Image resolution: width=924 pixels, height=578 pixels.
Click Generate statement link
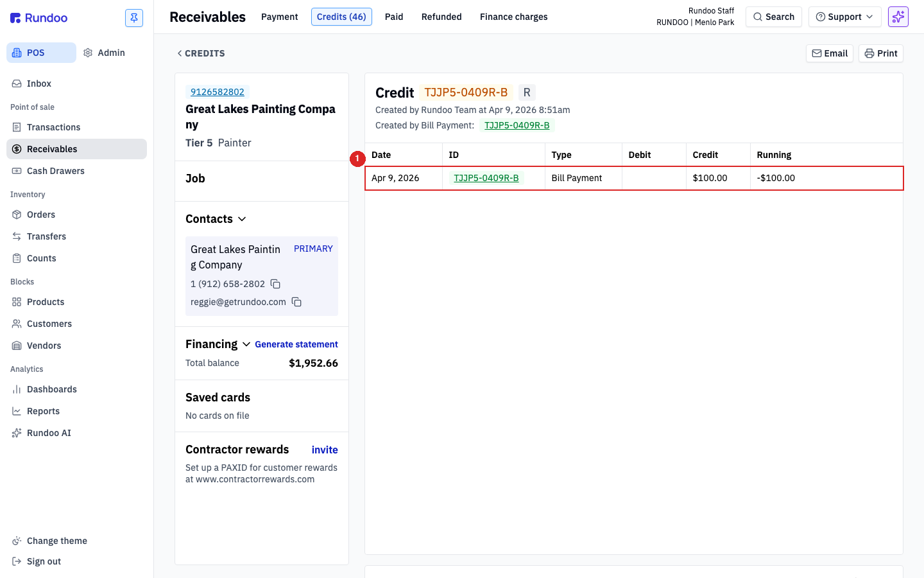[x=296, y=344]
